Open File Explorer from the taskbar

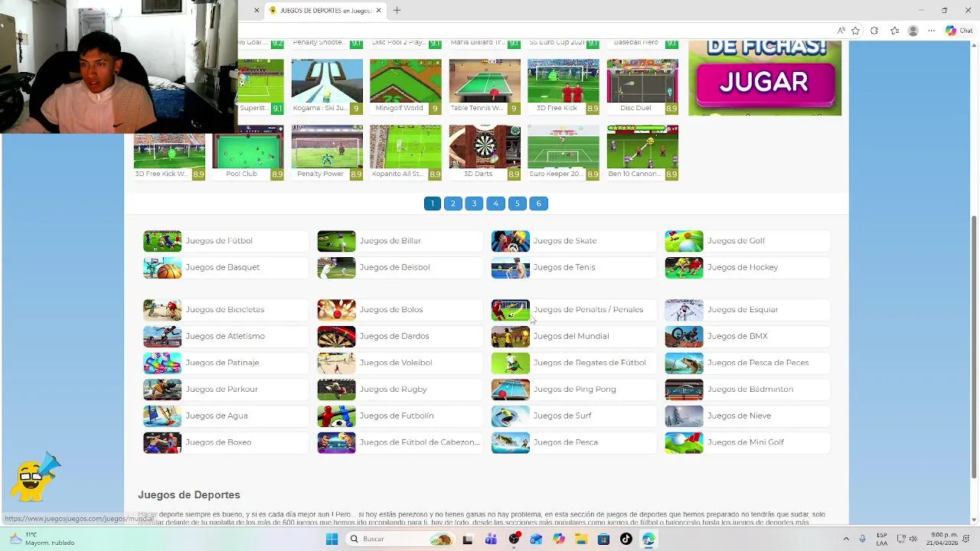(581, 539)
